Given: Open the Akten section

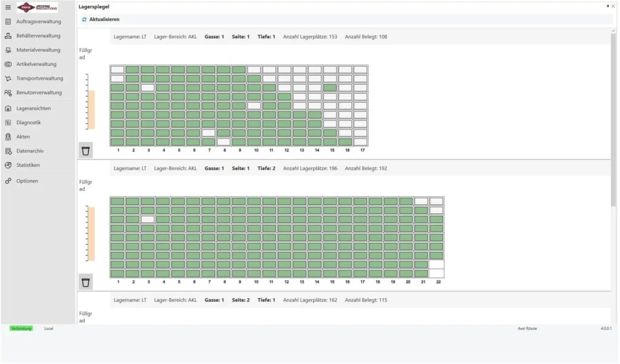Looking at the screenshot, I should [x=23, y=137].
